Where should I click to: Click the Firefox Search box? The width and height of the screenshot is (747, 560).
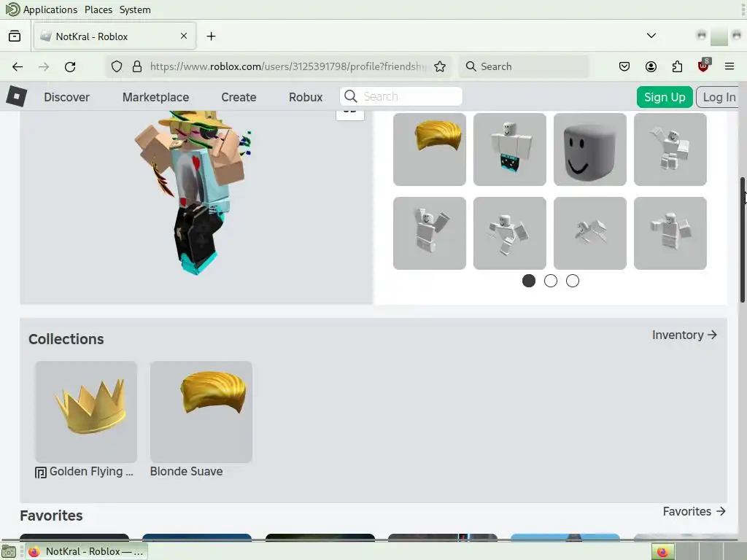coord(524,66)
